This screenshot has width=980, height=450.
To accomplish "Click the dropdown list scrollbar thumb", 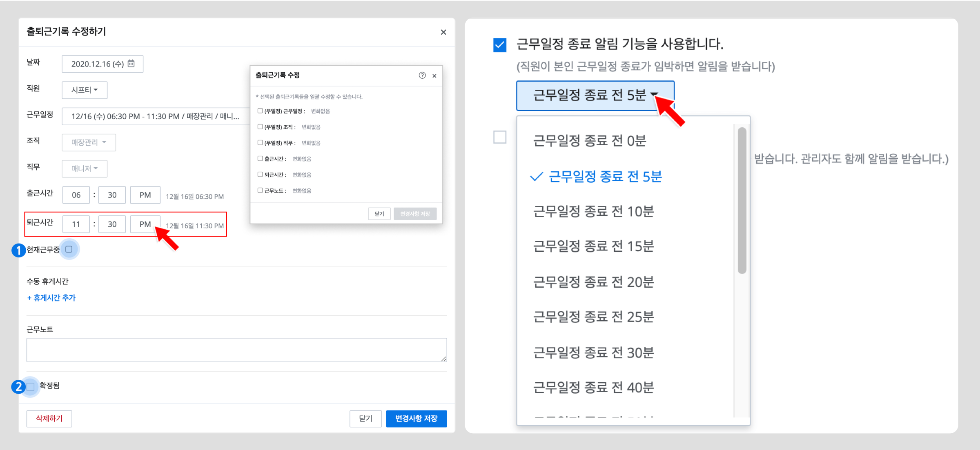I will tap(742, 201).
